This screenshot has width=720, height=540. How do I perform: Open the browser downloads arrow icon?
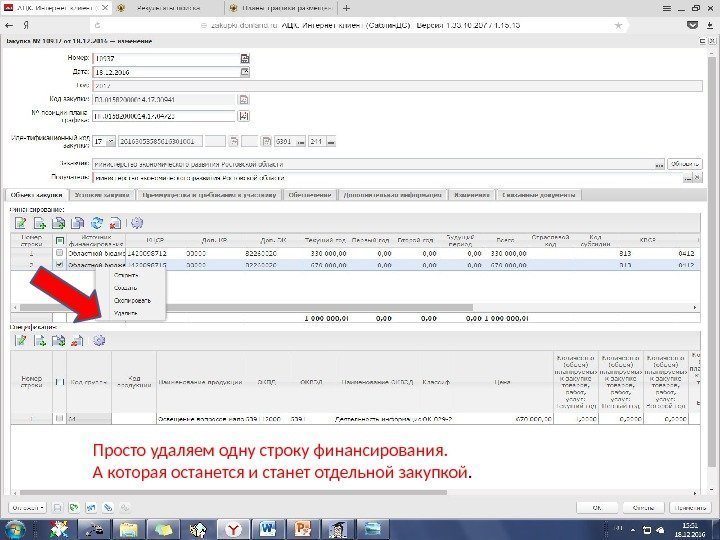710,25
